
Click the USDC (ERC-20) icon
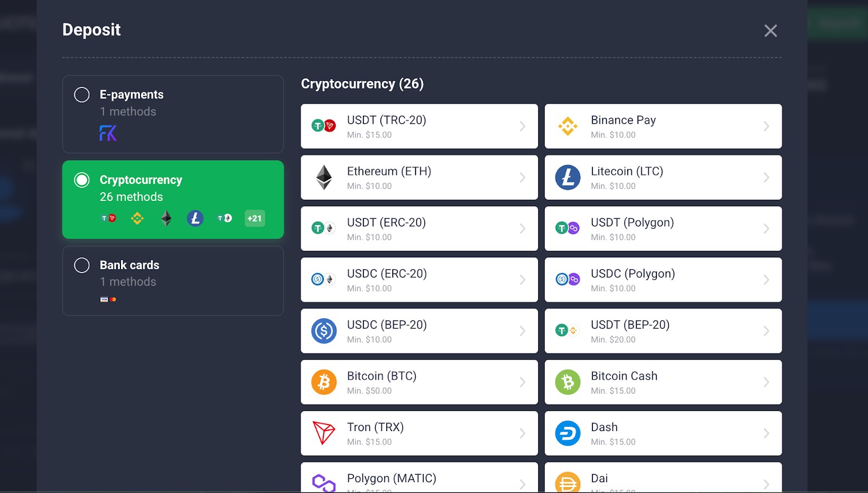pyautogui.click(x=324, y=280)
